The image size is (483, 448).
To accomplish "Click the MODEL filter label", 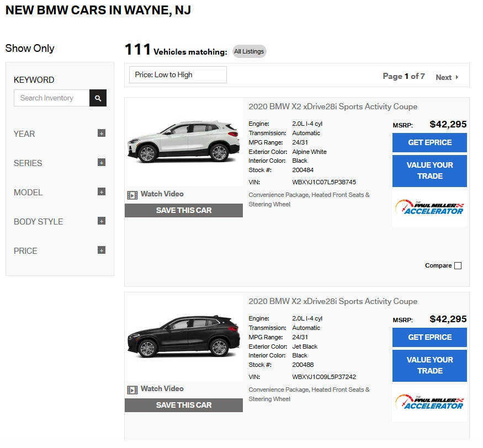I will point(28,193).
